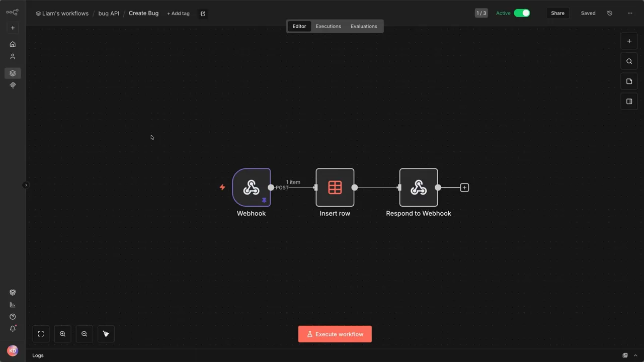Toggle the right side panel open
Image resolution: width=644 pixels, height=362 pixels.
click(x=629, y=101)
